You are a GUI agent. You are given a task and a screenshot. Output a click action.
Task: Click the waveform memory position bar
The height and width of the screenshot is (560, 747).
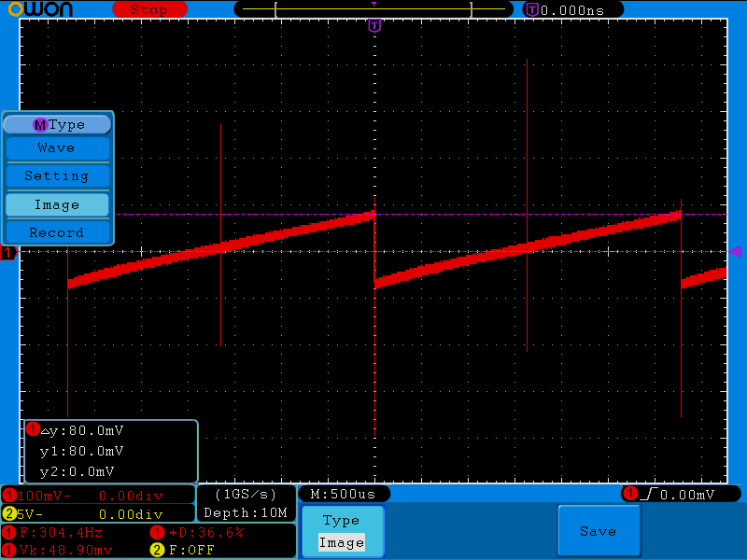[373, 9]
